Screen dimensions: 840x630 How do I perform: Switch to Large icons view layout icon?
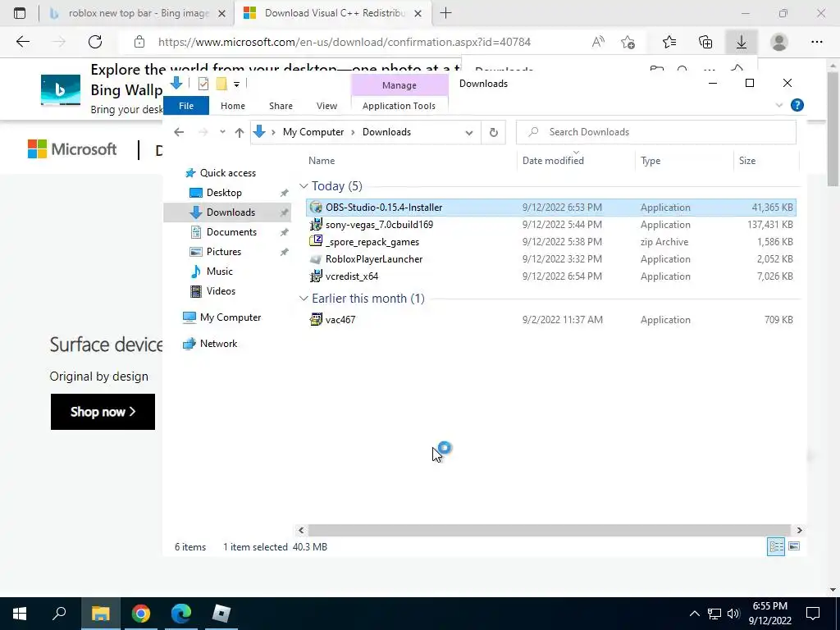tap(794, 546)
